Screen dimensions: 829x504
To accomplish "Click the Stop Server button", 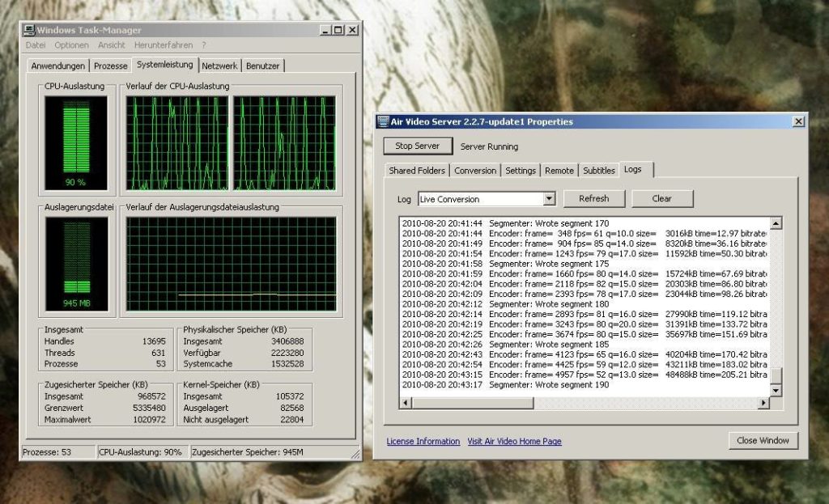I will 418,146.
